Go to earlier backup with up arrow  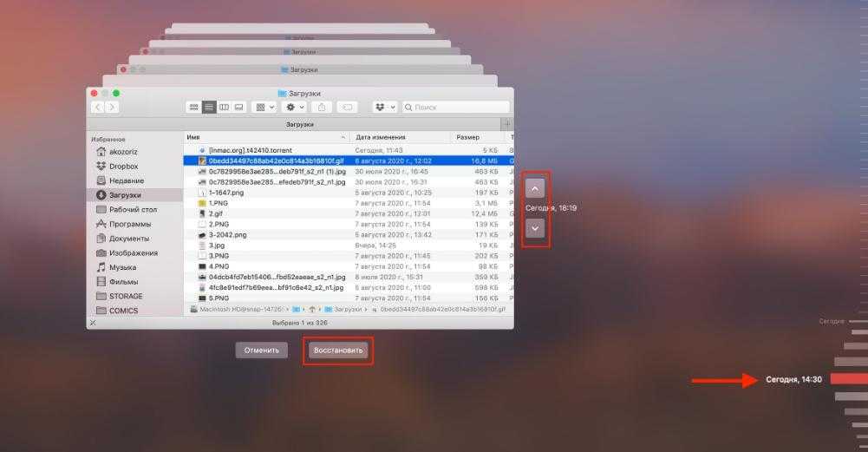[535, 188]
